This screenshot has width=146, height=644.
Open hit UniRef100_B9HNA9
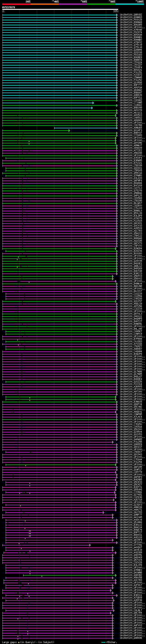131,22
